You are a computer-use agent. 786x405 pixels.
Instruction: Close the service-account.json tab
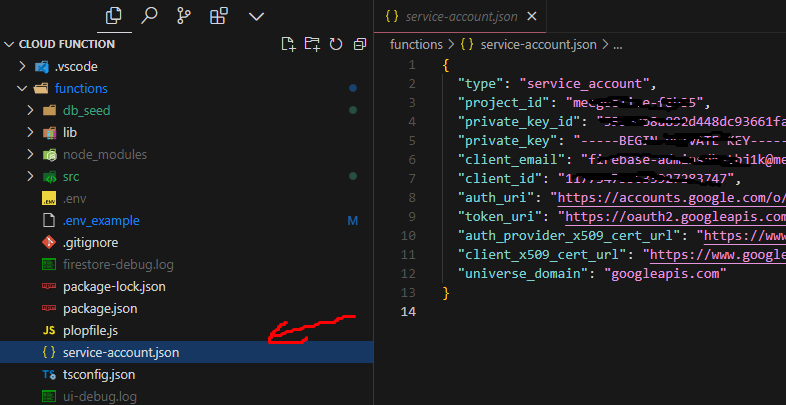tap(530, 16)
